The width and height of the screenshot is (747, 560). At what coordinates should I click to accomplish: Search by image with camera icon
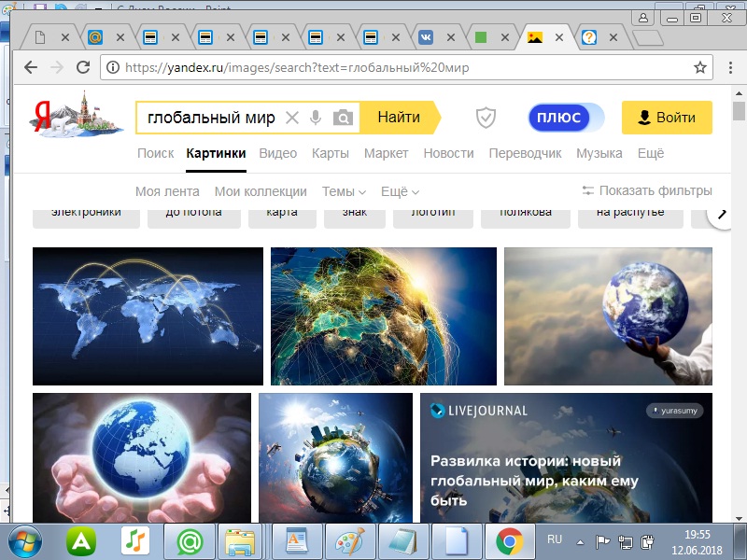(x=343, y=118)
